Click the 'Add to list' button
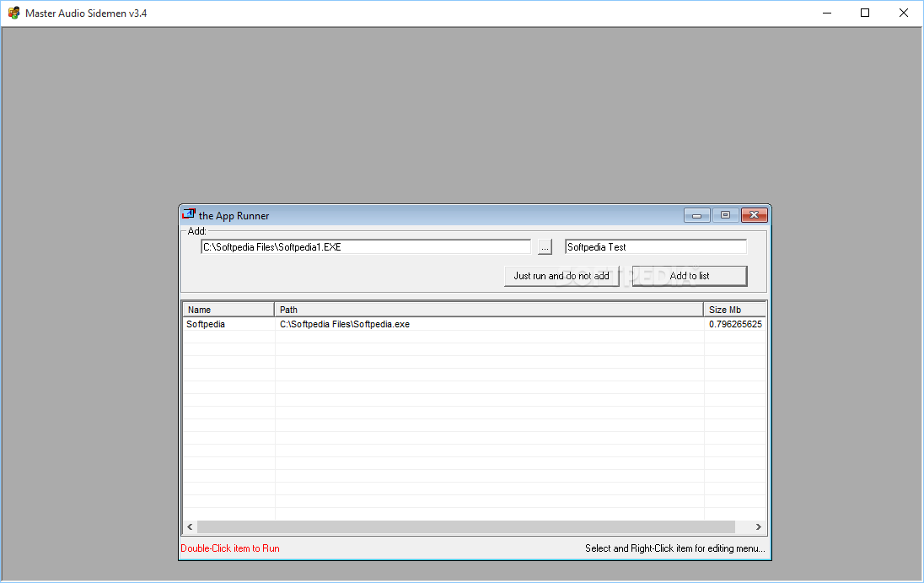 (x=690, y=276)
